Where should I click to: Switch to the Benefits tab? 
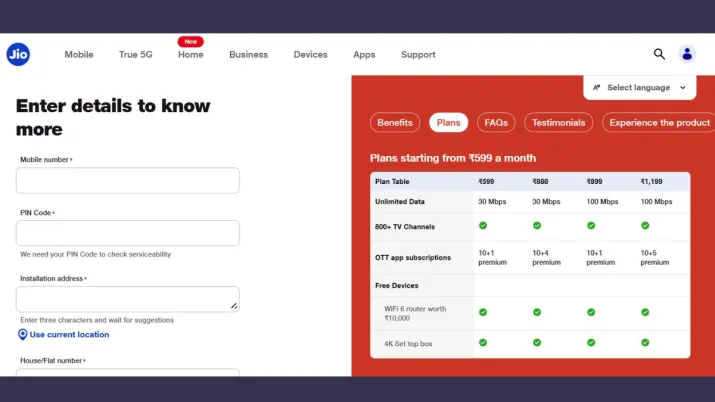395,123
